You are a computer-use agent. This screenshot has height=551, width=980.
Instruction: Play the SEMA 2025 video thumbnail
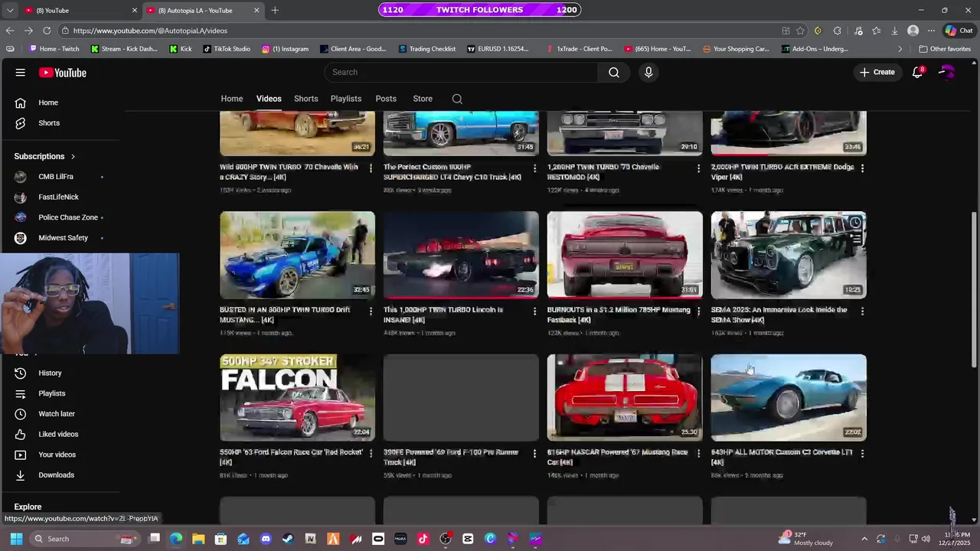coord(789,255)
